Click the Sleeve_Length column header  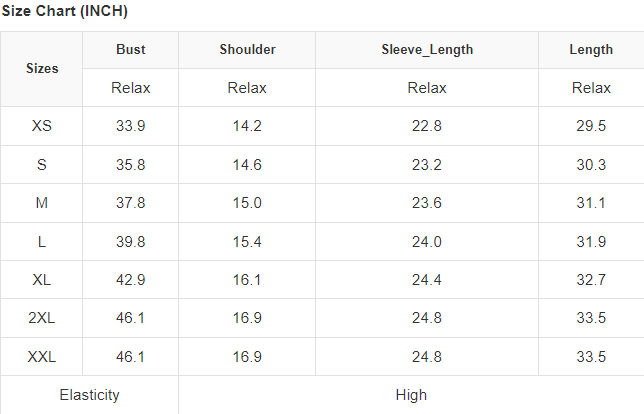[x=427, y=49]
